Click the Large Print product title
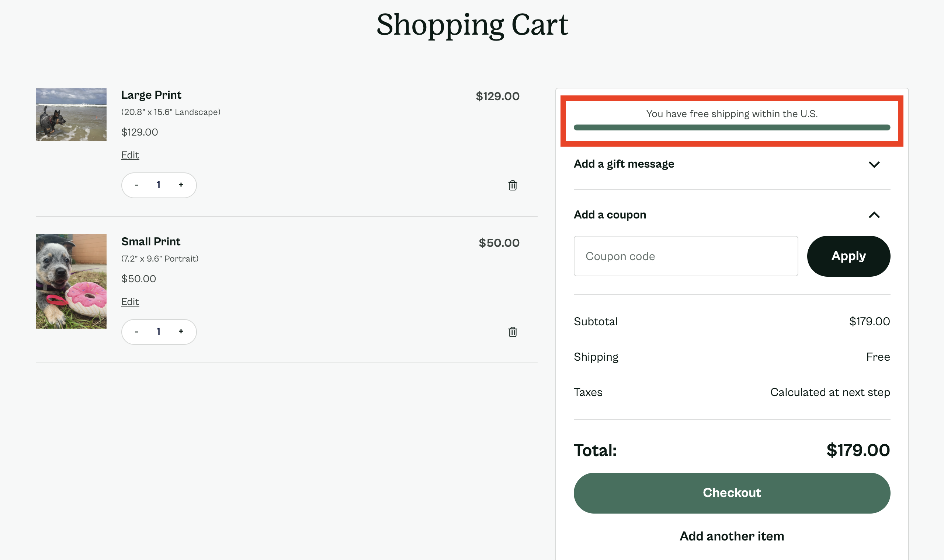 151,95
